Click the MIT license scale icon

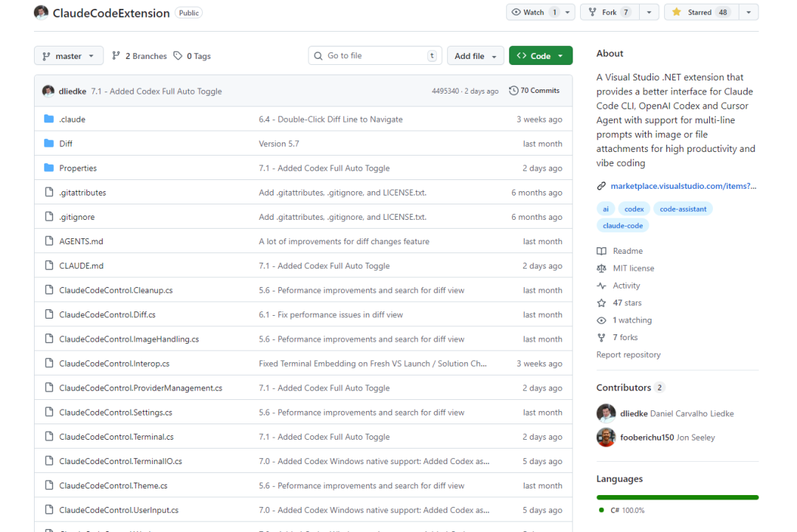pos(601,269)
